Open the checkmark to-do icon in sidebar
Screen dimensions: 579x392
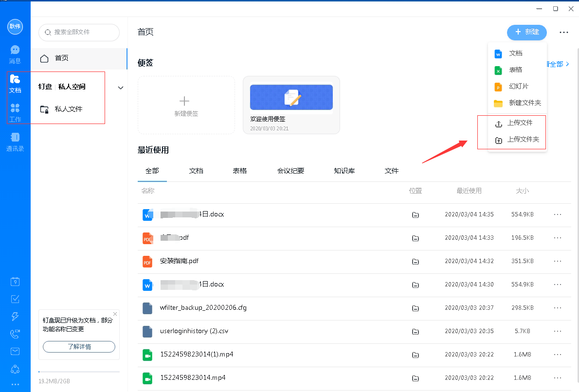point(15,299)
